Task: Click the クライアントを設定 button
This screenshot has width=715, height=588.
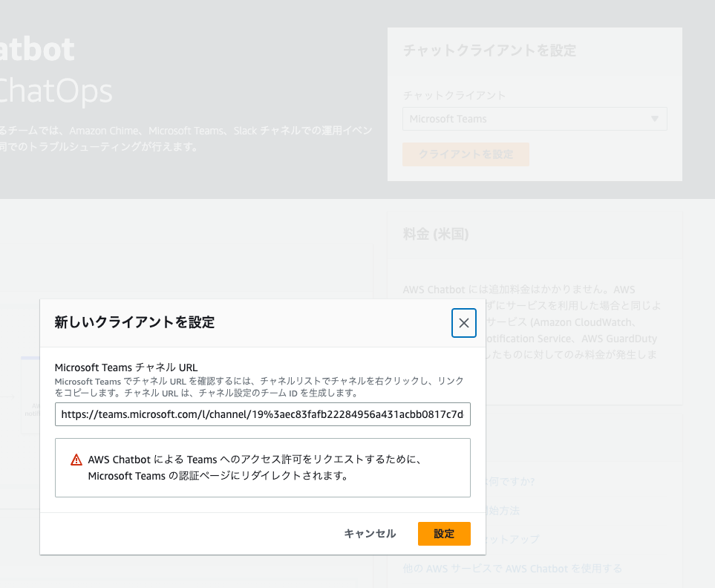Action: coord(466,154)
